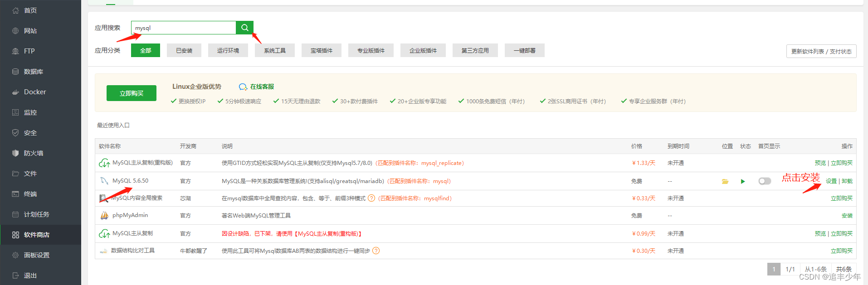This screenshot has width=868, height=285.
Task: Click 安装 link for phpMyAdmin
Action: point(847,216)
